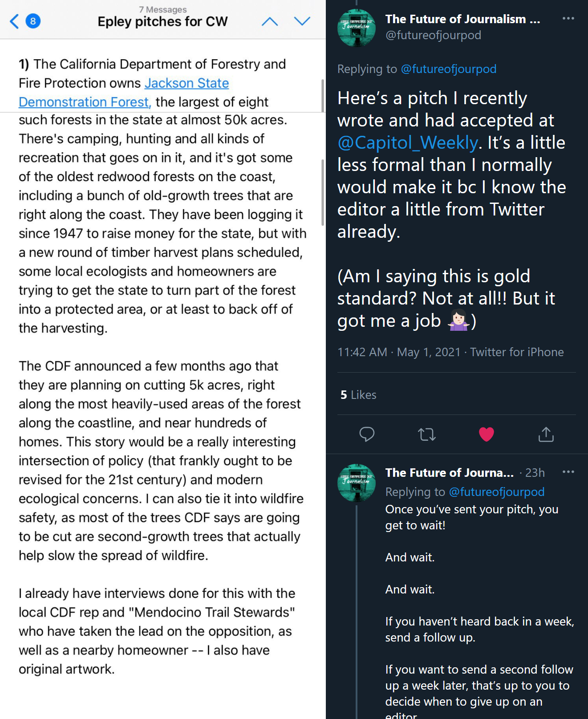Open Future of Journalism profile avatar at top
Screen dimensions: 588x719
(x=357, y=28)
